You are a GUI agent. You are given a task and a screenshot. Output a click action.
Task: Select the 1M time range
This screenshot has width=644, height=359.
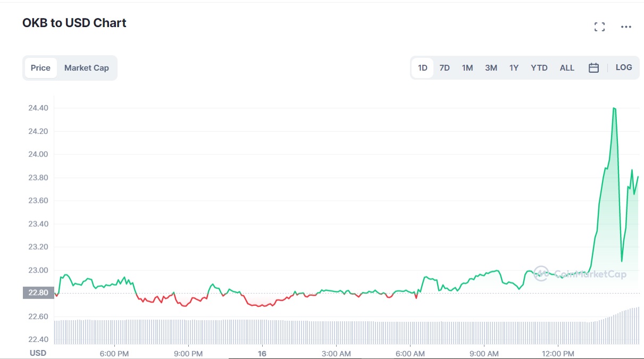click(467, 67)
